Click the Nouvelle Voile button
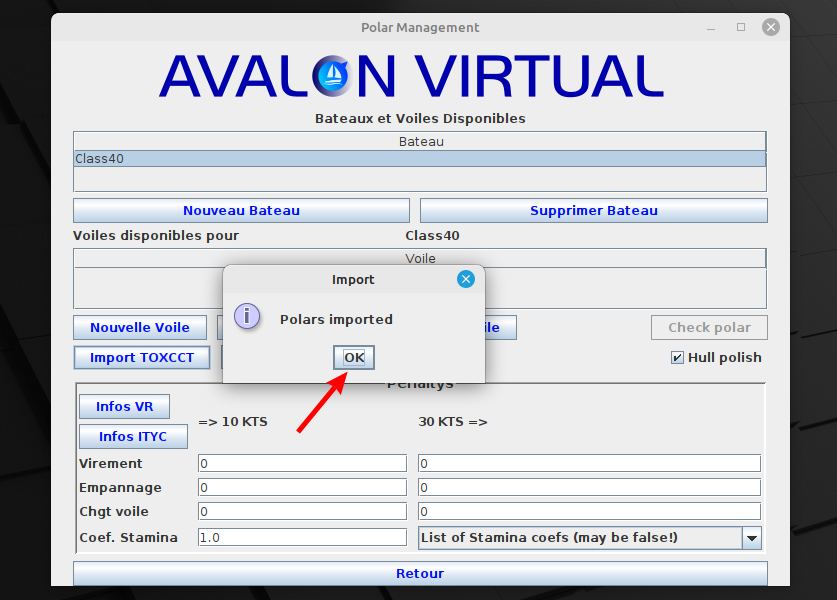 pos(140,328)
